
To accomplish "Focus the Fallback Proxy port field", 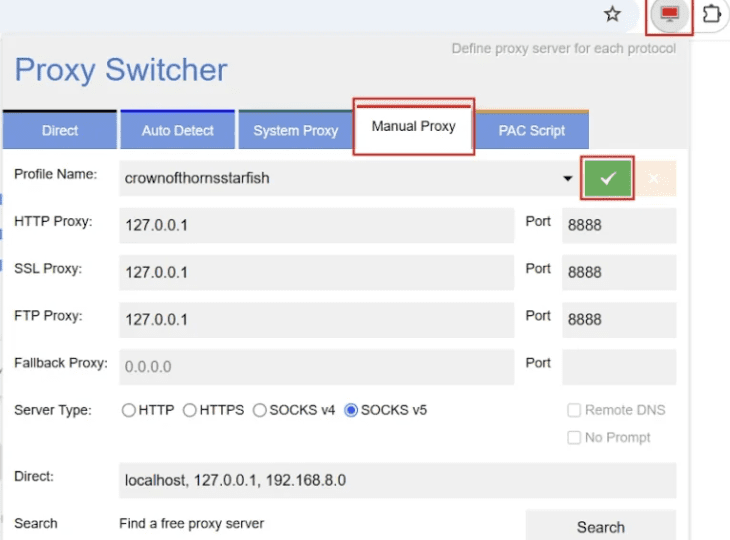I will point(619,367).
